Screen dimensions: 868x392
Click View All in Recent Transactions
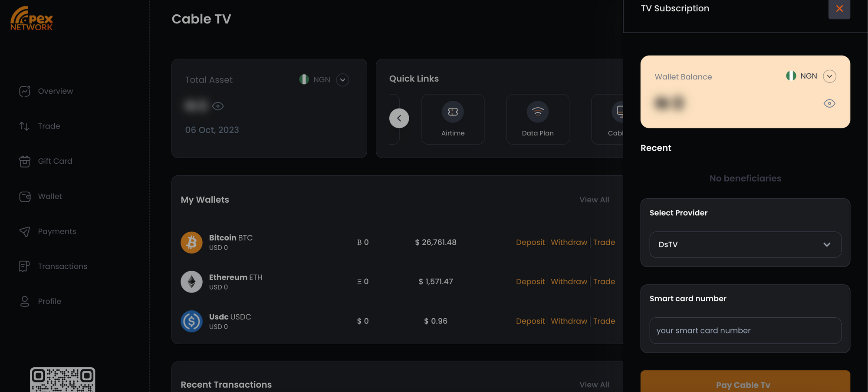(x=594, y=385)
